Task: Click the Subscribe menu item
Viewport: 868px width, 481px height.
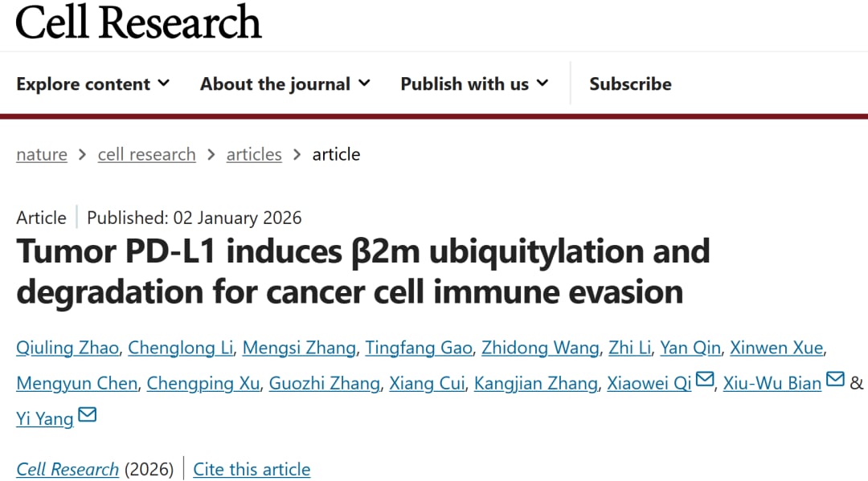Action: tap(630, 84)
